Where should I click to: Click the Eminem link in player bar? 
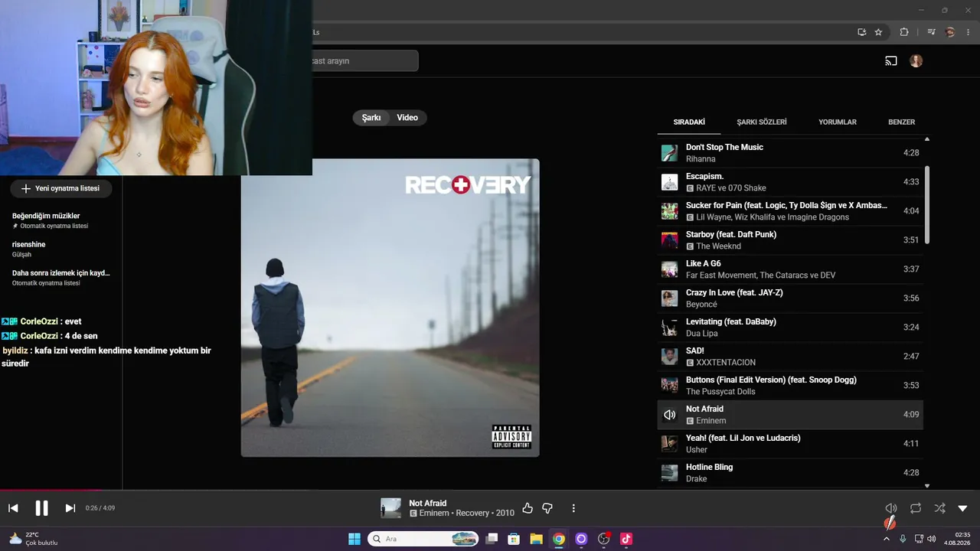(435, 513)
